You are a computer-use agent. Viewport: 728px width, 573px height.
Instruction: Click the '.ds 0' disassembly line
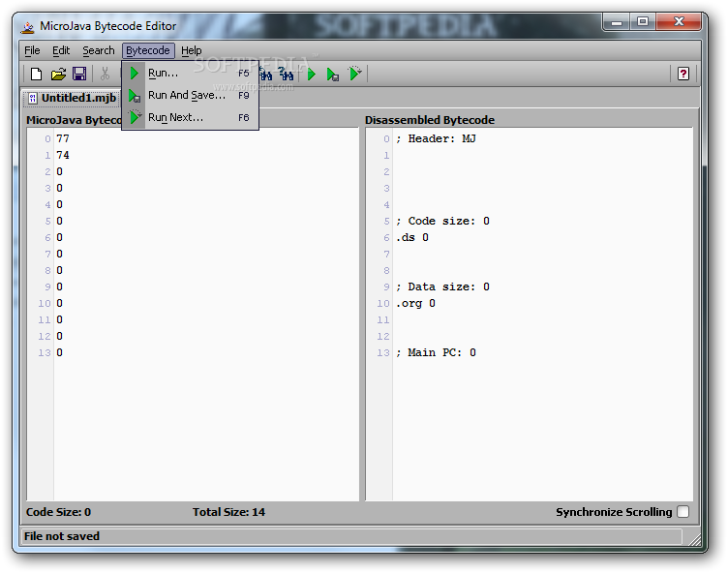click(x=411, y=238)
